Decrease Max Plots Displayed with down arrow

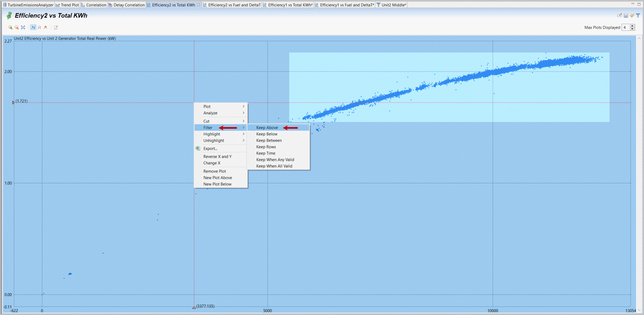tap(632, 29)
